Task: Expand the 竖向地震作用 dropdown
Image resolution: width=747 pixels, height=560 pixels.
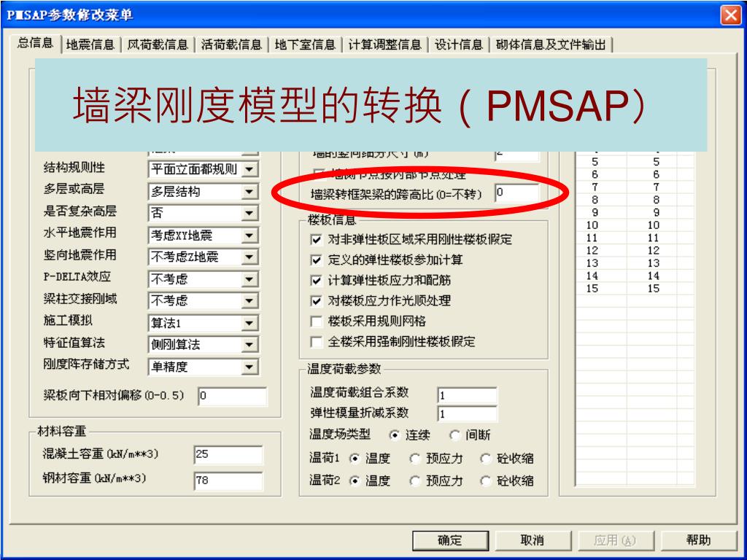Action: coord(249,257)
